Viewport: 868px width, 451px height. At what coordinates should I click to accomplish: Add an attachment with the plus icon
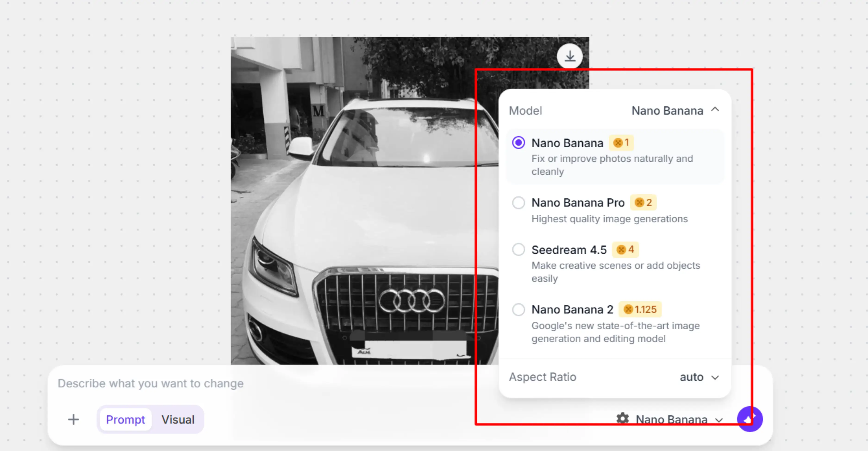(73, 419)
